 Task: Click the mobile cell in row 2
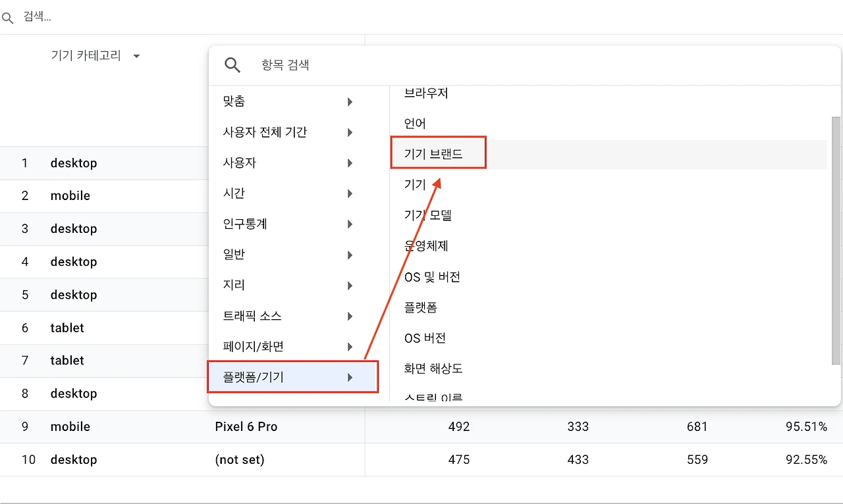coord(70,196)
